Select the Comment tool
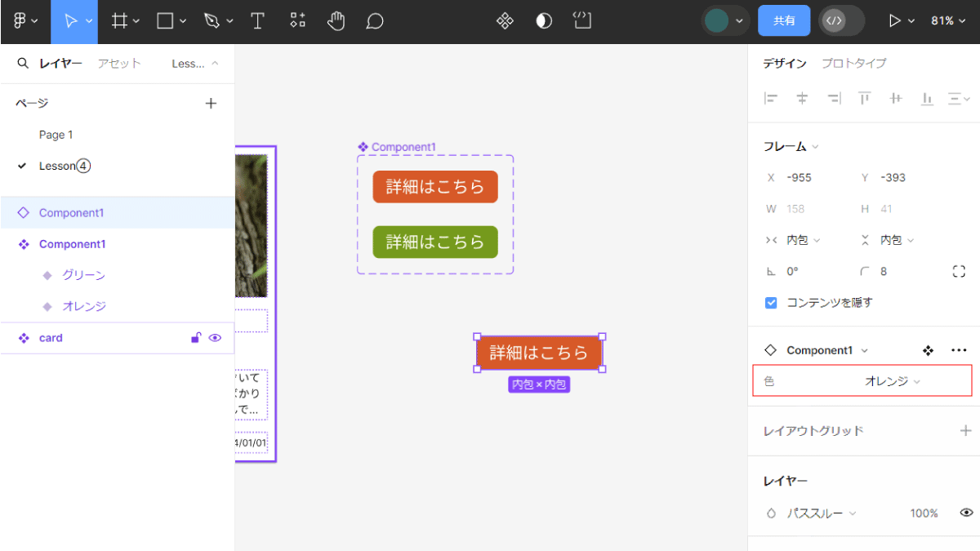Viewport: 980px width, 551px height. point(375,21)
